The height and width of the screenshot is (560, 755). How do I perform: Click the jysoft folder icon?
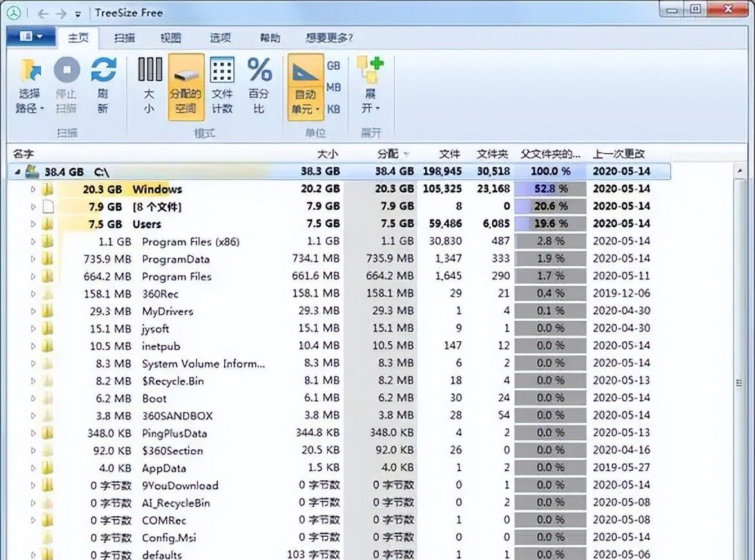pyautogui.click(x=48, y=328)
